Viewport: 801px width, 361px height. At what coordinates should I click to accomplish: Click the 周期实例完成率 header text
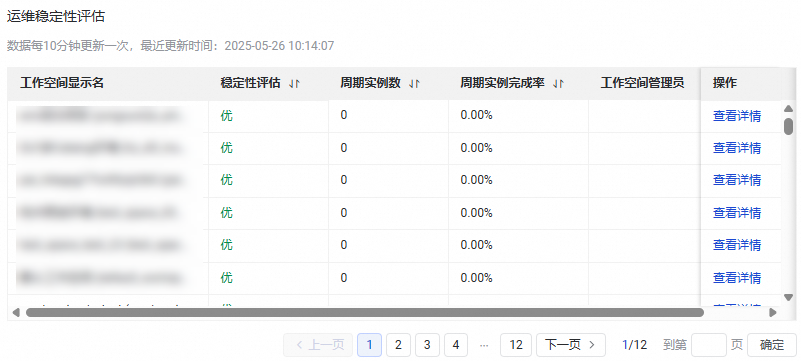tap(502, 83)
